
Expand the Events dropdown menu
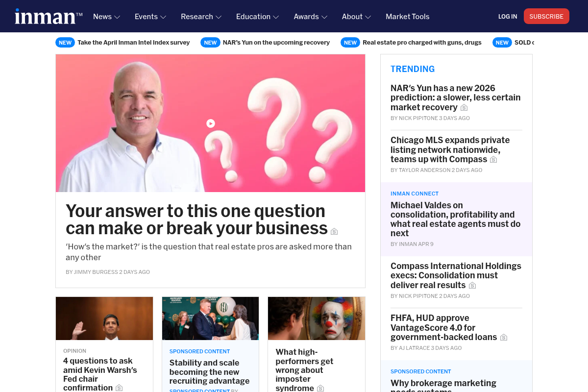[150, 17]
